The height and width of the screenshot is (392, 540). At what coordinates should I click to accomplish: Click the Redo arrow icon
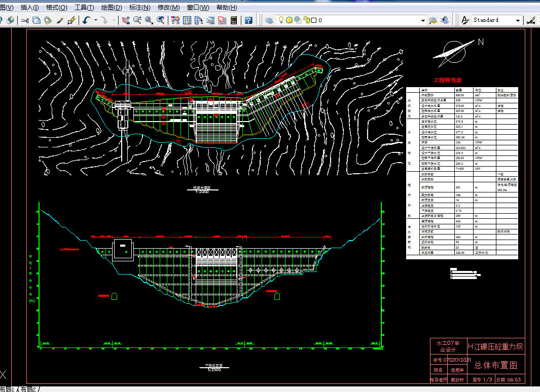pyautogui.click(x=104, y=21)
